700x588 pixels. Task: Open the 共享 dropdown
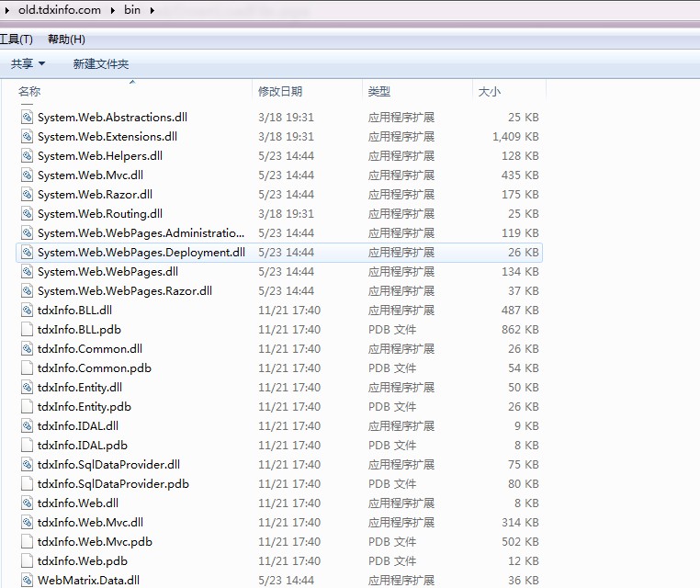coord(28,63)
